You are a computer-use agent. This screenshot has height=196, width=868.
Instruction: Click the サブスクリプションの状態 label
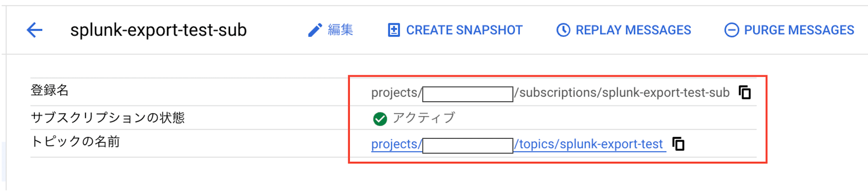point(108,118)
